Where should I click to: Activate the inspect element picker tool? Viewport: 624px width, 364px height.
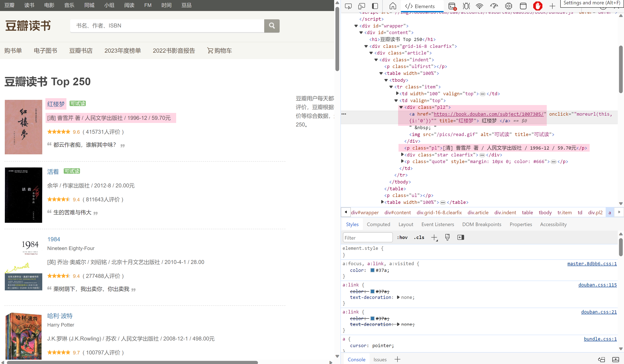[x=348, y=6]
